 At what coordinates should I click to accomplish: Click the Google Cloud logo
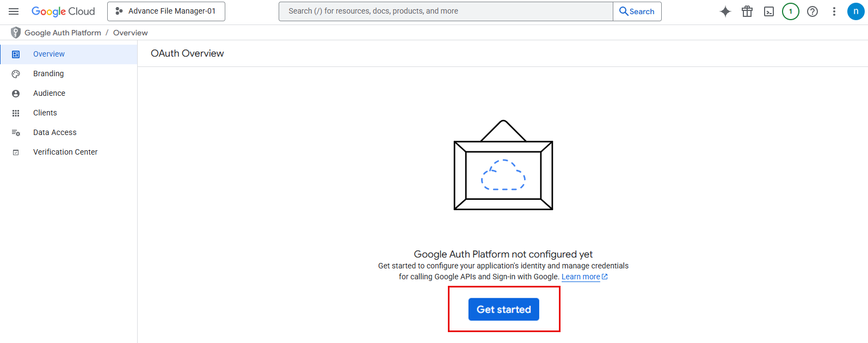tap(63, 11)
